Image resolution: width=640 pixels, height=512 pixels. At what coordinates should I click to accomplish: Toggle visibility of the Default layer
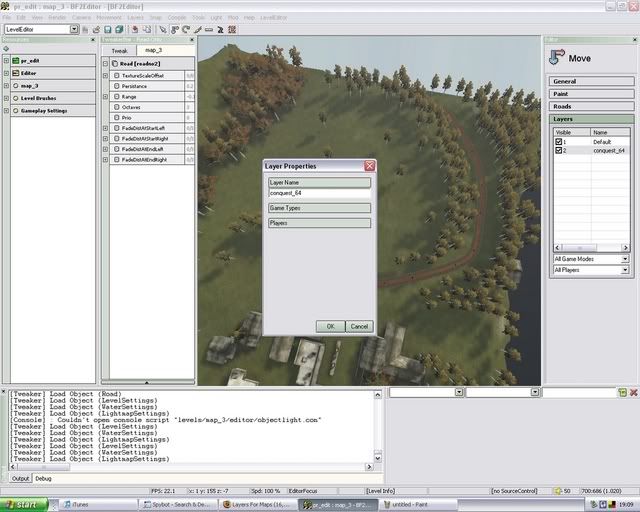click(x=558, y=142)
